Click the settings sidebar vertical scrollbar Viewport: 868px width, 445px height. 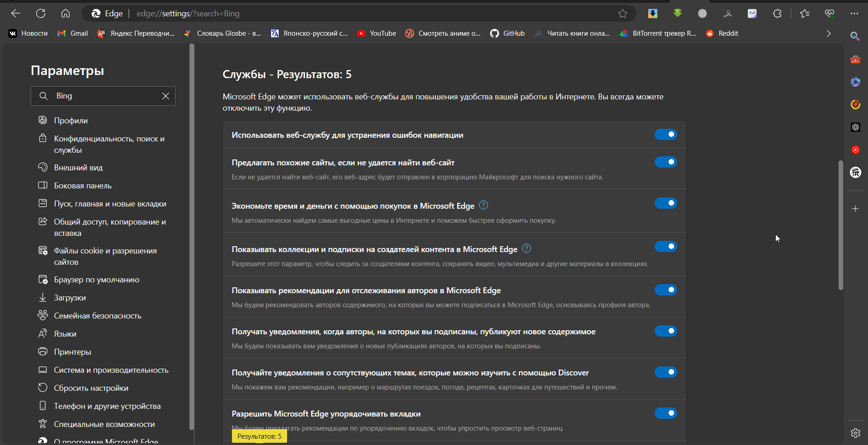[x=192, y=236]
